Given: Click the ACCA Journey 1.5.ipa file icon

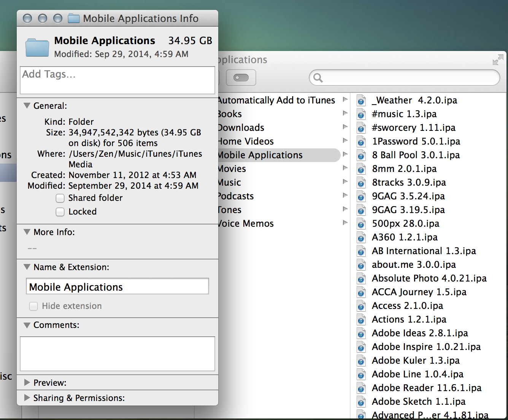Looking at the screenshot, I should (361, 293).
